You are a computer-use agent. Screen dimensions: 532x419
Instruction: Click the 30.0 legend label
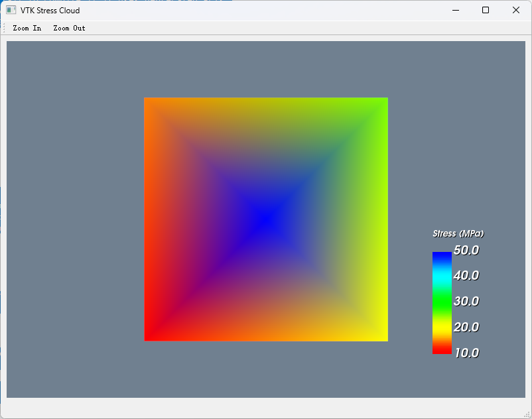(466, 302)
